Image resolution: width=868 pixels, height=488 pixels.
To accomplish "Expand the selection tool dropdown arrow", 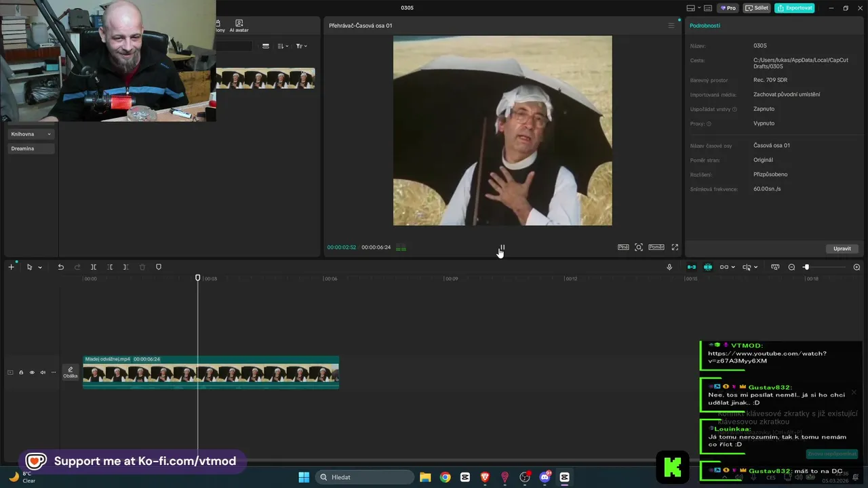I will [40, 267].
